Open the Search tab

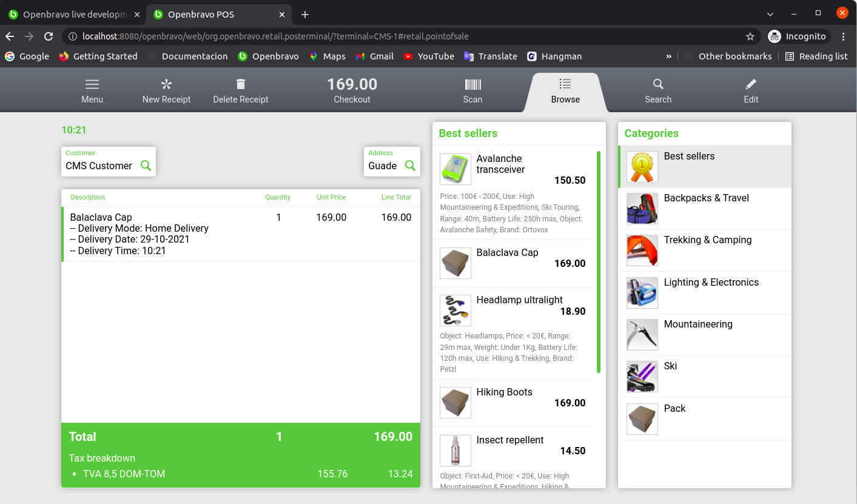pos(658,91)
